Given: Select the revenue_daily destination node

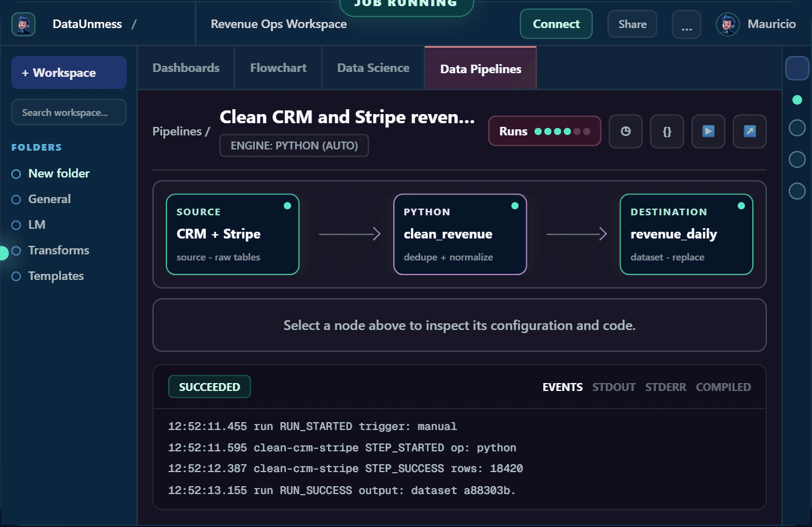Looking at the screenshot, I should [686, 234].
